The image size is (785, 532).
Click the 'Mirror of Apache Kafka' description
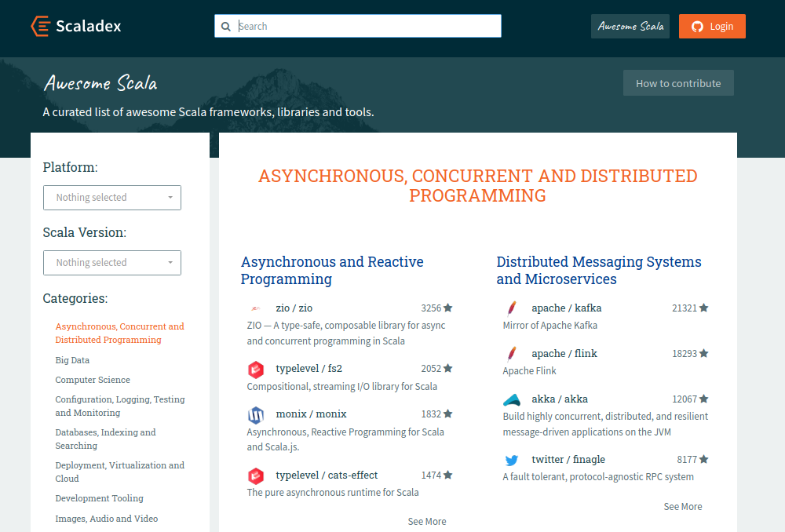coord(549,326)
